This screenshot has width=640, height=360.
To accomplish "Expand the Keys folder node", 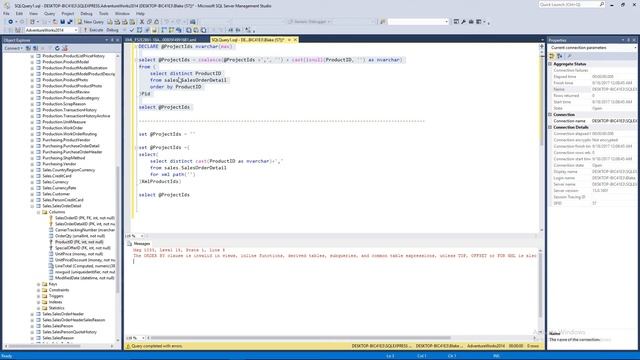I will [x=39, y=284].
